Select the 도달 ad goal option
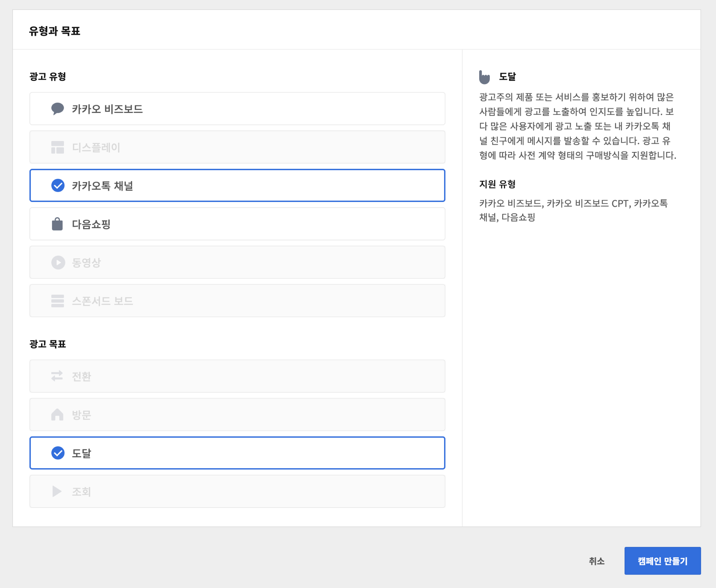 (237, 453)
